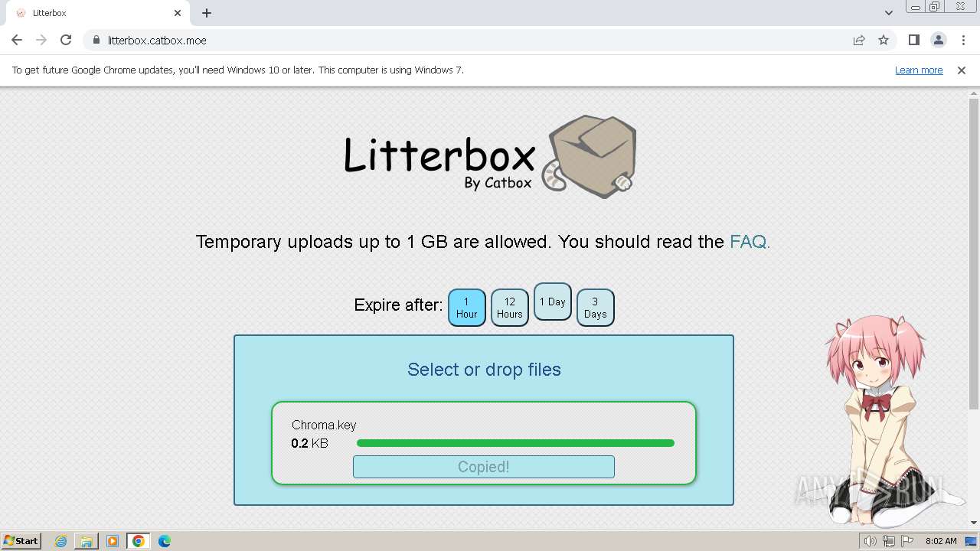Open a new tab with the plus button
This screenshot has width=980, height=551.
point(207,13)
